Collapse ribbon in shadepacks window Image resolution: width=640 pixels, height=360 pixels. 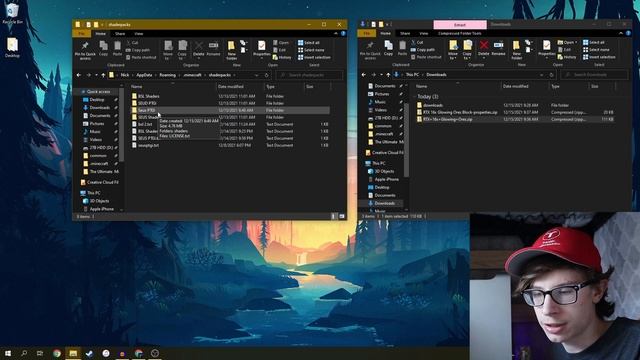coord(336,33)
